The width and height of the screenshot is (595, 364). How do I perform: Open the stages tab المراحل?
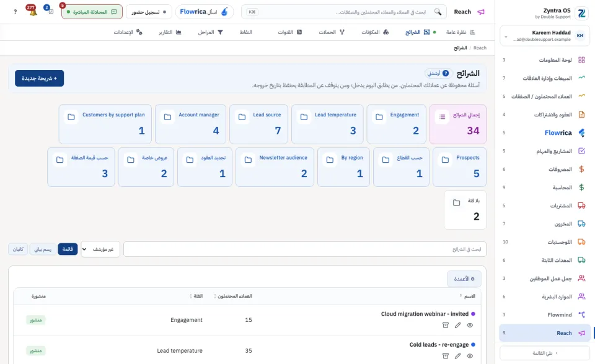(x=210, y=32)
